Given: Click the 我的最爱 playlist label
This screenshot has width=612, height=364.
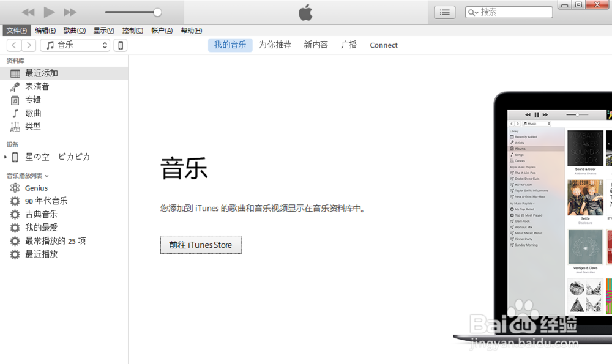Looking at the screenshot, I should click(42, 228).
